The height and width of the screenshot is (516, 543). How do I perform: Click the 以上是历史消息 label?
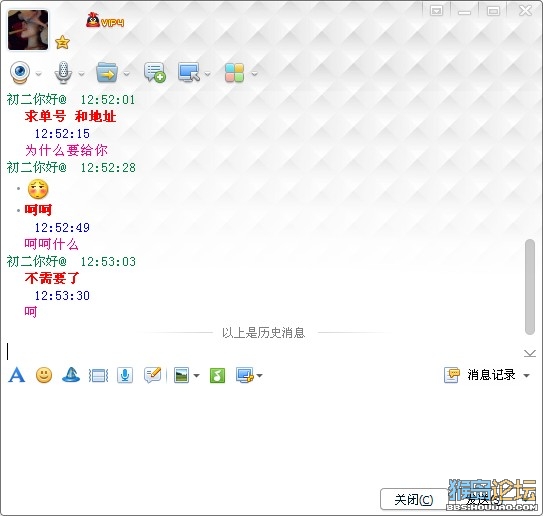coord(263,332)
